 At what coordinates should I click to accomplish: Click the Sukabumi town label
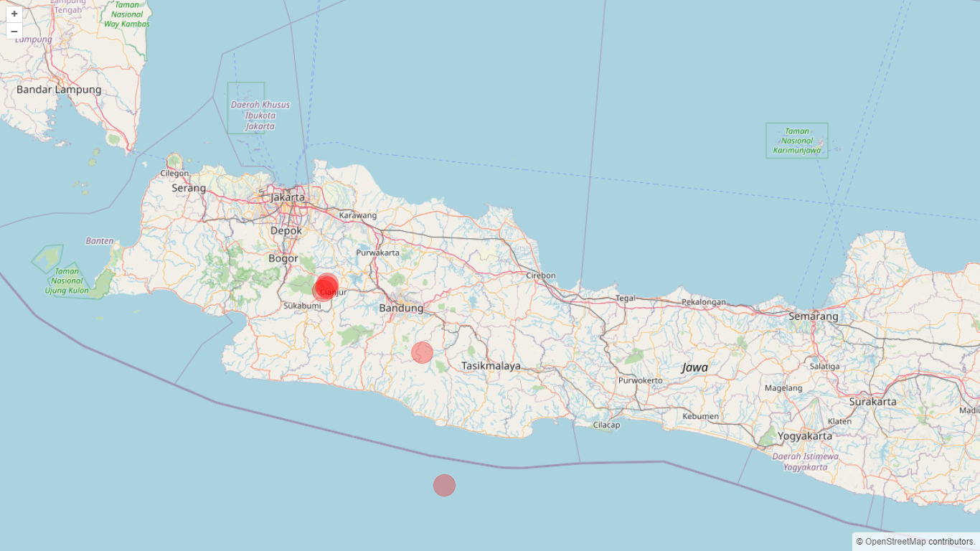pos(302,306)
